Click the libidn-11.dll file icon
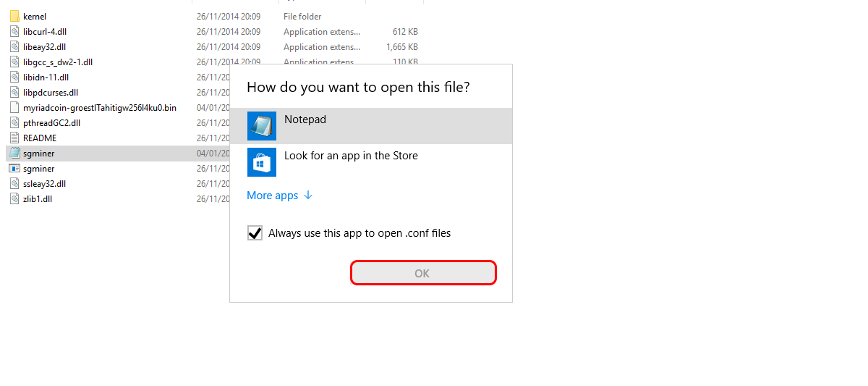The width and height of the screenshot is (868, 386). click(14, 77)
